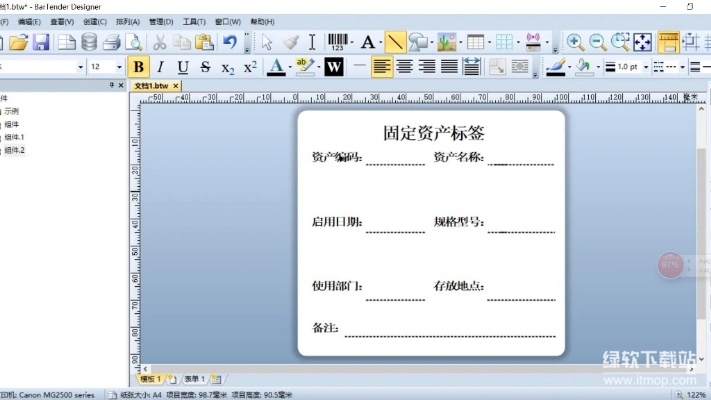
Task: Click the text highlight color button
Action: 305,67
